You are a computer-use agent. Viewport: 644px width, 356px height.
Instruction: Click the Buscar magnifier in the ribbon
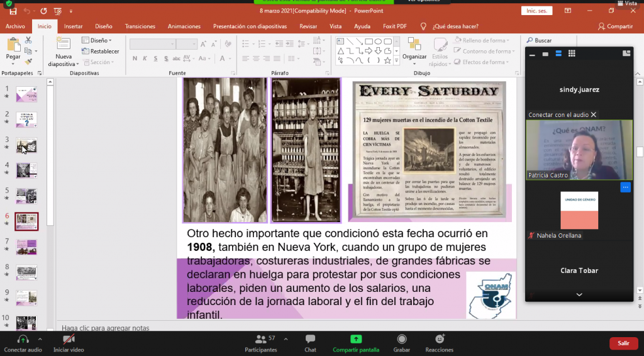pyautogui.click(x=530, y=40)
